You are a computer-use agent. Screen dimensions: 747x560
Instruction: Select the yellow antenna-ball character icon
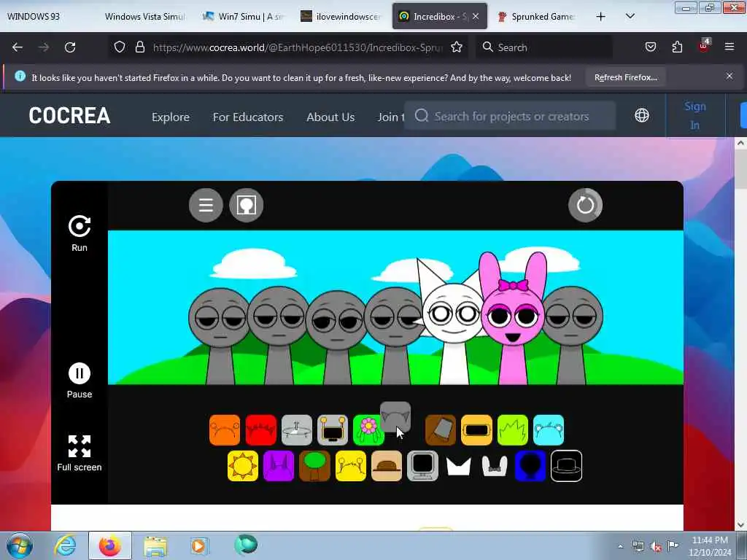coord(351,466)
